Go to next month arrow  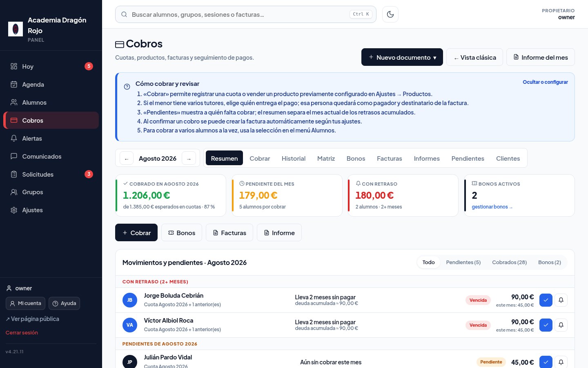point(189,159)
